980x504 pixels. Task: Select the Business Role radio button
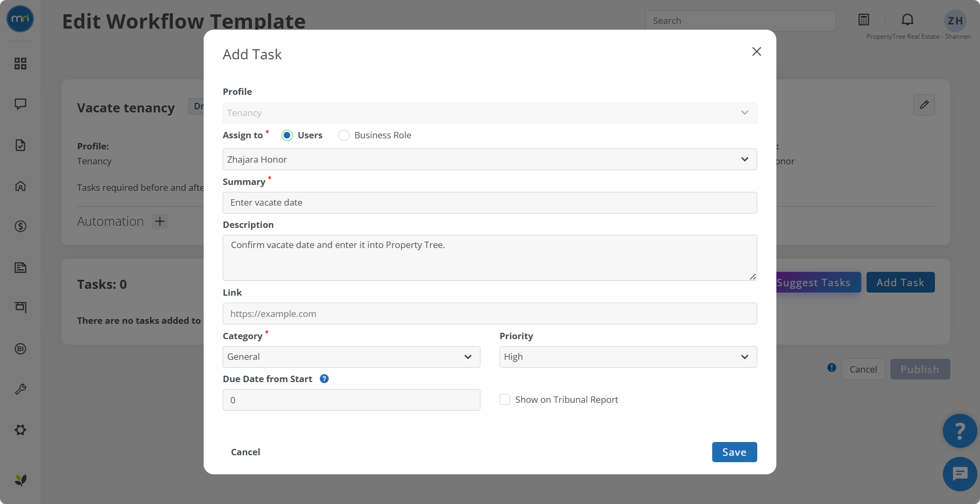(344, 135)
